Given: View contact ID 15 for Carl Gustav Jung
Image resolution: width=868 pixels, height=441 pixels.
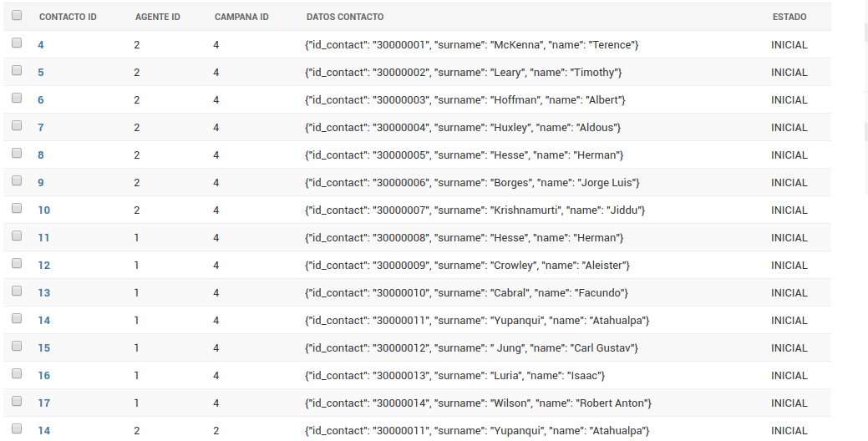Looking at the screenshot, I should (x=43, y=348).
